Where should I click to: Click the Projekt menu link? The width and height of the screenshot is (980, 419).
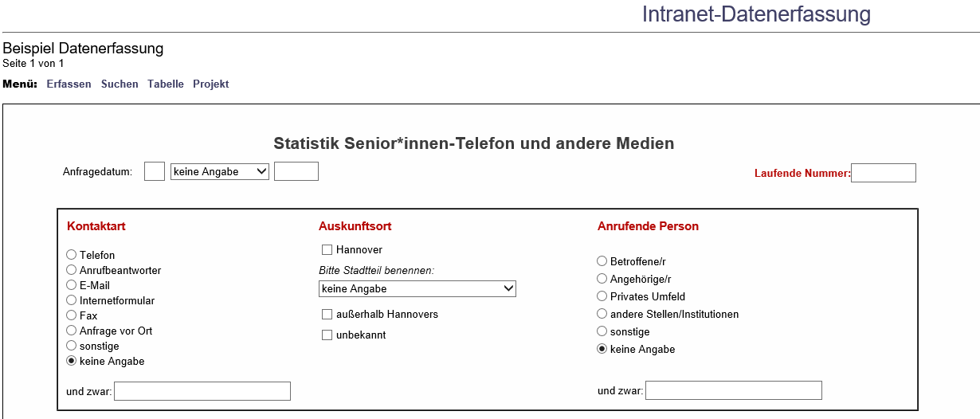coord(211,84)
